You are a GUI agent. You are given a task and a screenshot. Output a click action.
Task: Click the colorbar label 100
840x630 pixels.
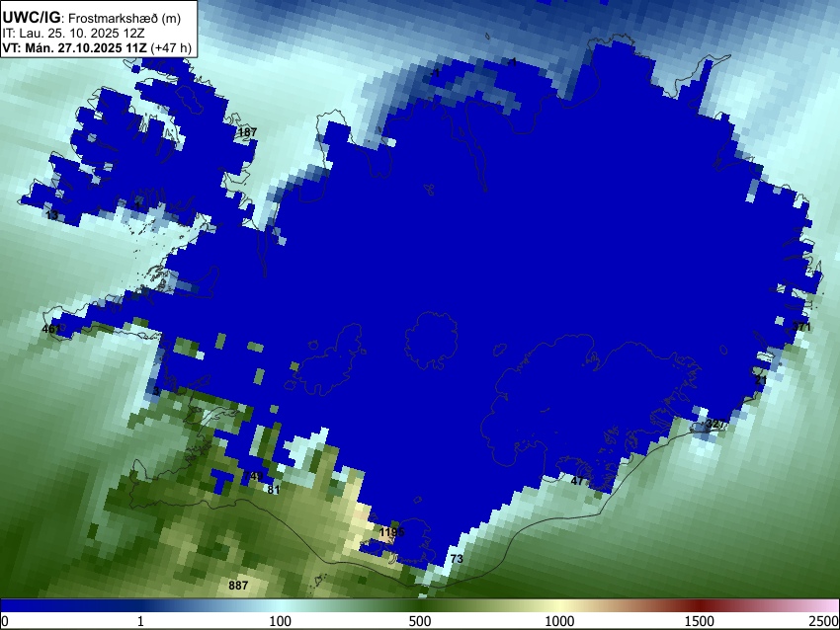(x=280, y=621)
